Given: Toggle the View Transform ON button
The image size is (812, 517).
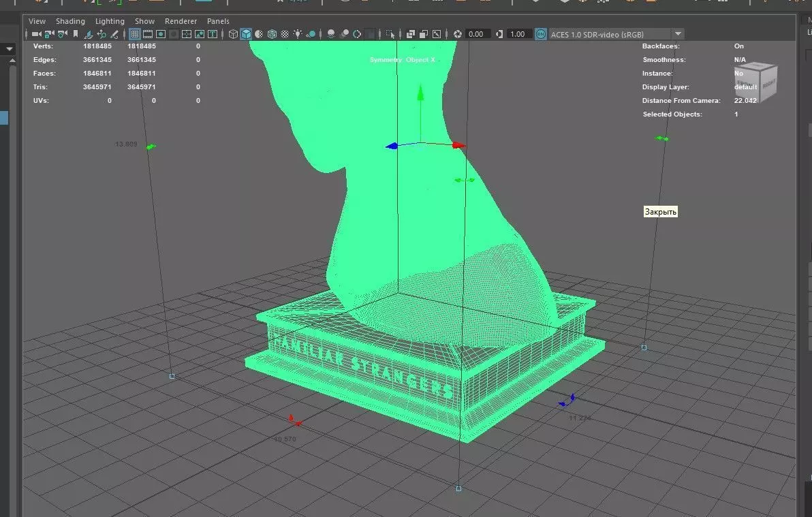Looking at the screenshot, I should (541, 34).
